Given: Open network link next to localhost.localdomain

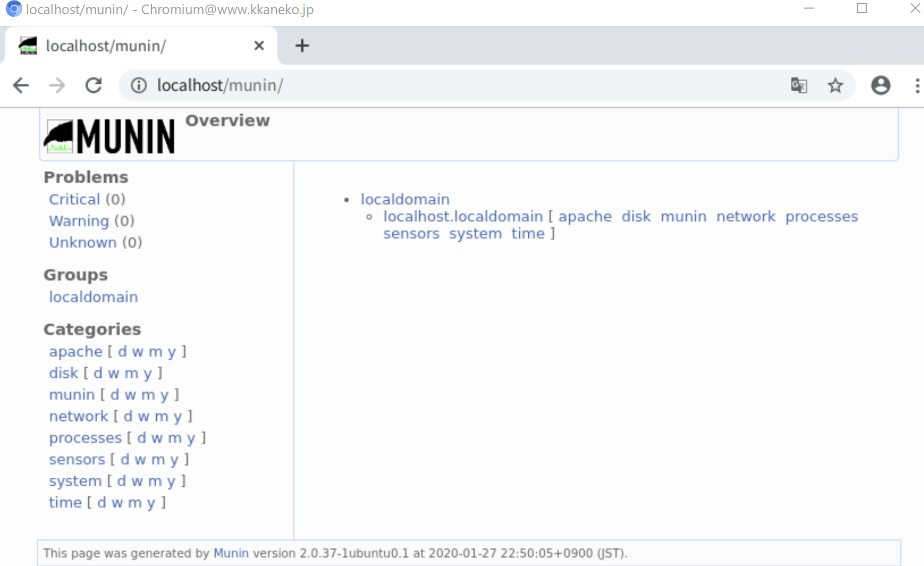Looking at the screenshot, I should coord(746,216).
